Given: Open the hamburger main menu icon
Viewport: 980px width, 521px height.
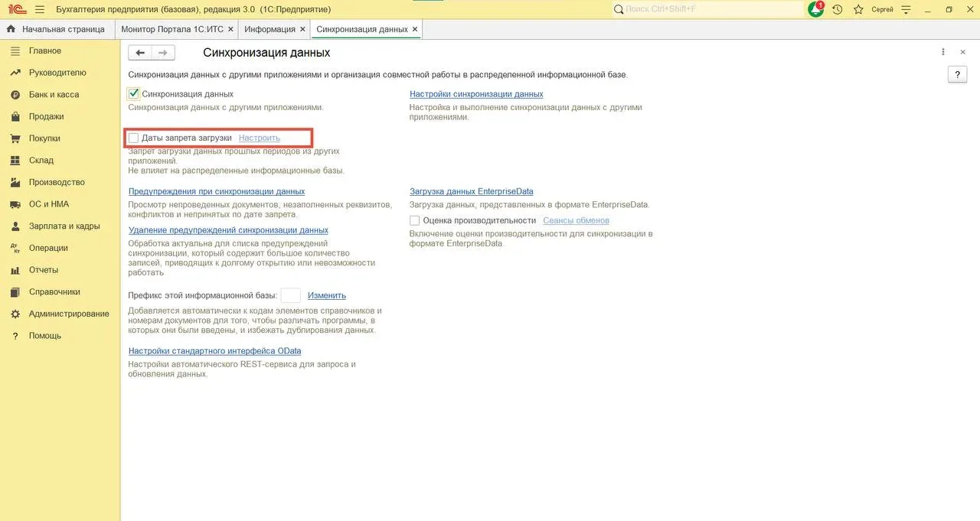Looking at the screenshot, I should tap(40, 9).
